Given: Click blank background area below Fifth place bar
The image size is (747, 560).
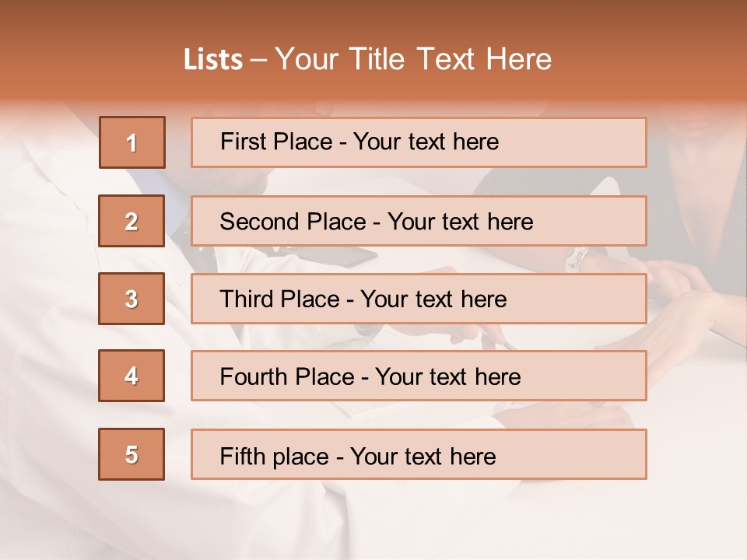Looking at the screenshot, I should 373,517.
